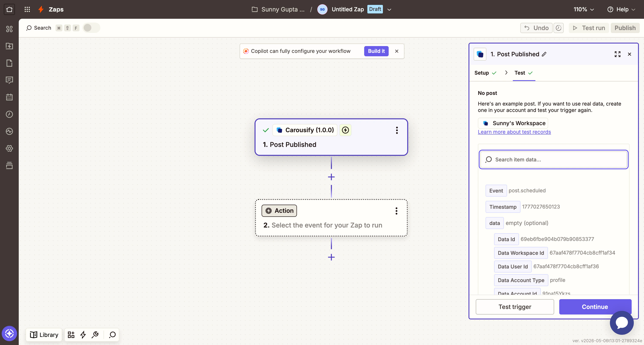Viewport: 644px width, 345px height.
Task: Click the Test trigger button
Action: (x=515, y=307)
